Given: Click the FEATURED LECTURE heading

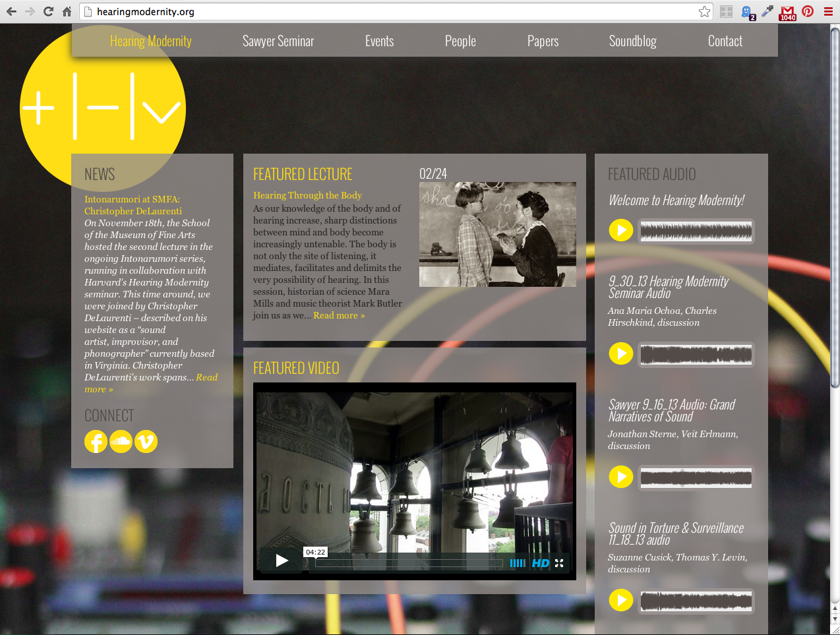Looking at the screenshot, I should tap(303, 174).
